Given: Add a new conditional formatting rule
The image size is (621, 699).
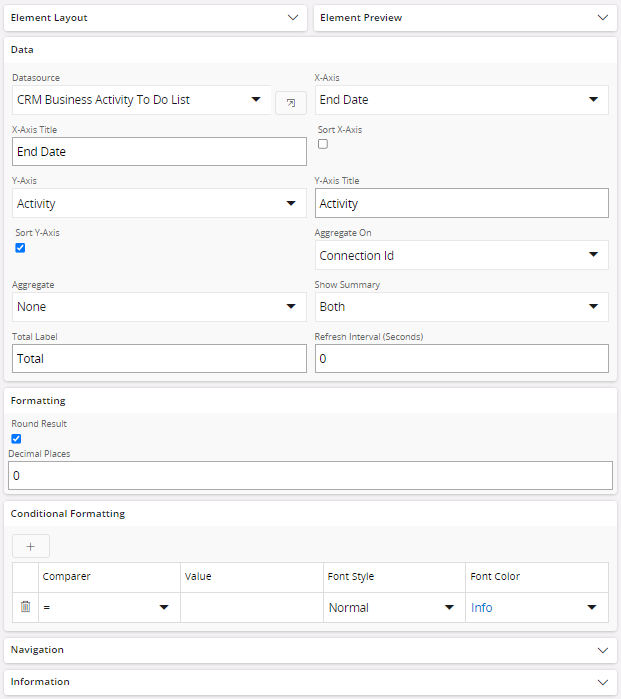Looking at the screenshot, I should [x=30, y=546].
